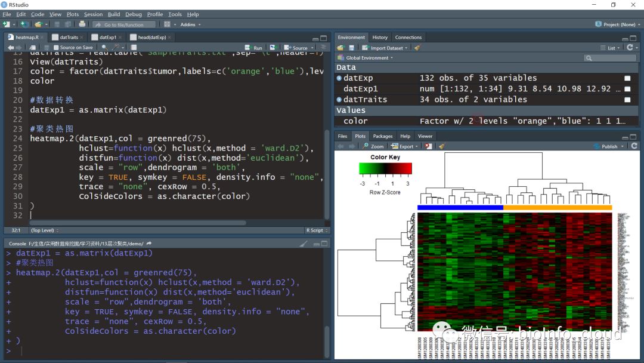Maximize the Plots pane
The height and width of the screenshot is (363, 644).
(633, 137)
